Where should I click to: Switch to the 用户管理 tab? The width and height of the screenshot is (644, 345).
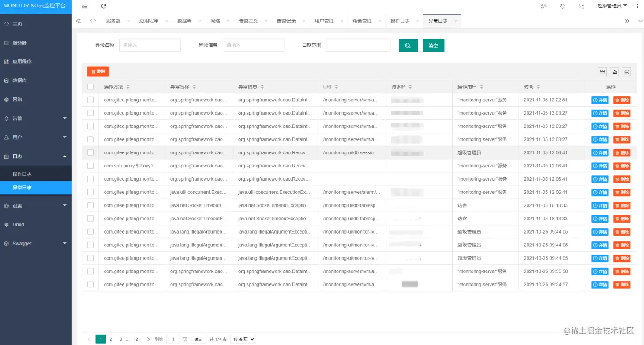[324, 21]
